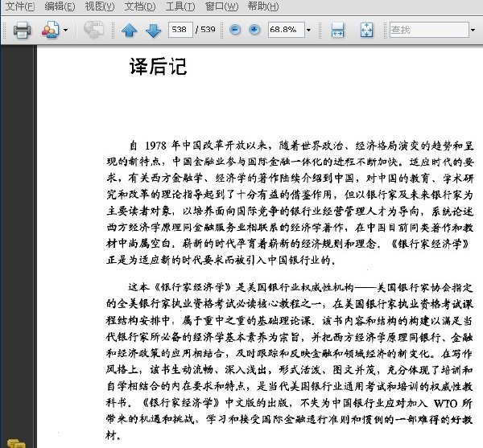Zoom in with the plus button
This screenshot has width=483, height=448.
(x=254, y=30)
